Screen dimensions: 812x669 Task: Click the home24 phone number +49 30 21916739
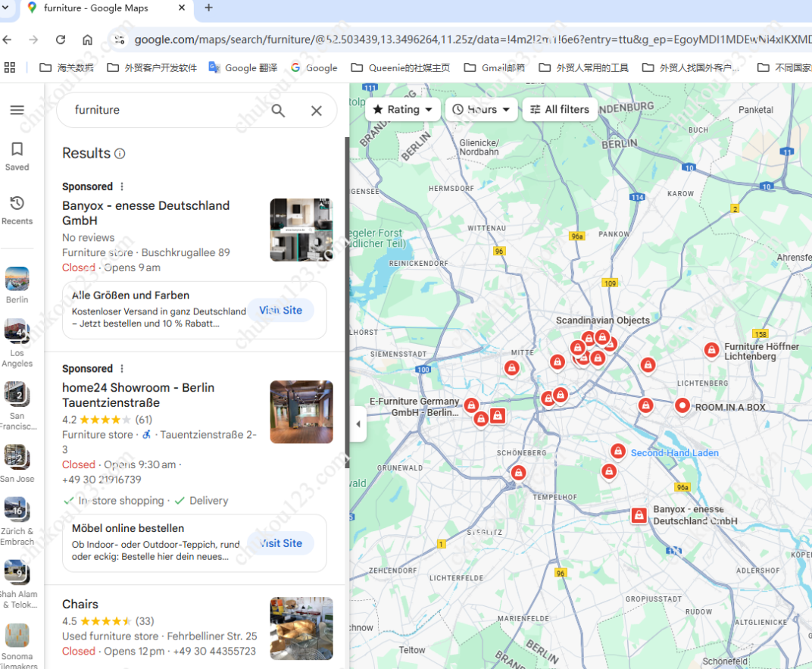pos(101,480)
